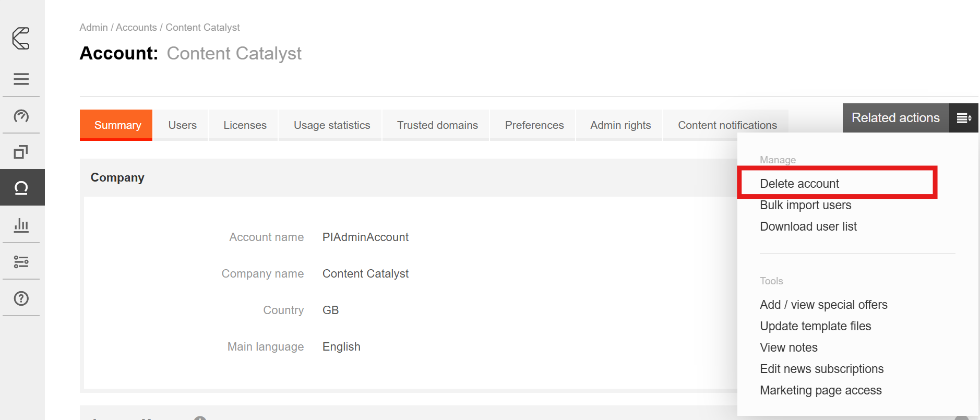Select Delete account from Manage menu
Screen dimensions: 980x420
point(799,184)
